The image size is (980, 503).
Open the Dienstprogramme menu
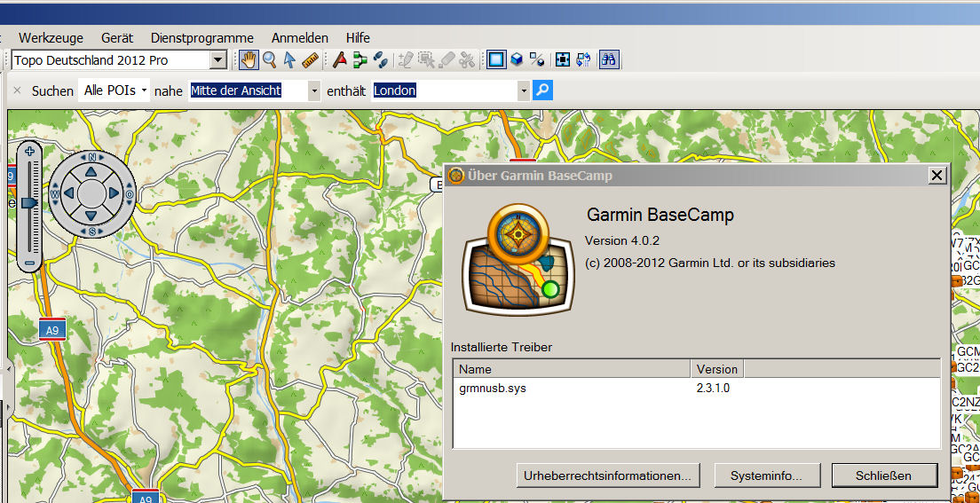coord(202,38)
